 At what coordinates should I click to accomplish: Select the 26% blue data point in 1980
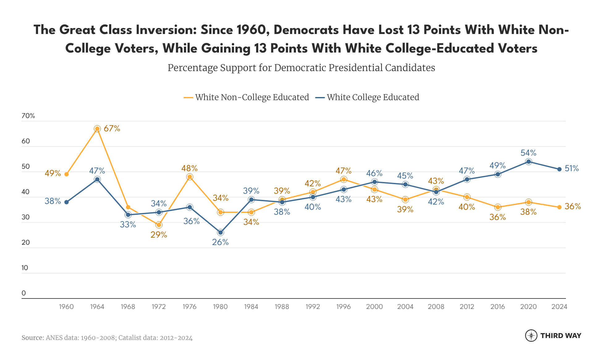click(x=221, y=232)
